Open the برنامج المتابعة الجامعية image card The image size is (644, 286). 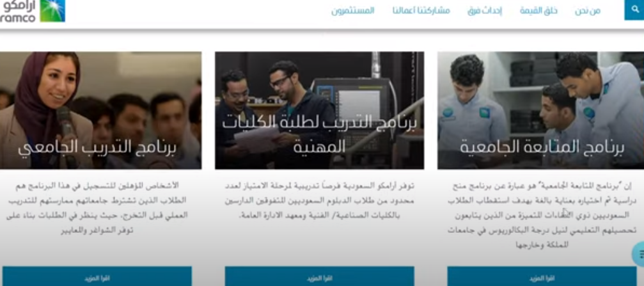[x=540, y=110]
